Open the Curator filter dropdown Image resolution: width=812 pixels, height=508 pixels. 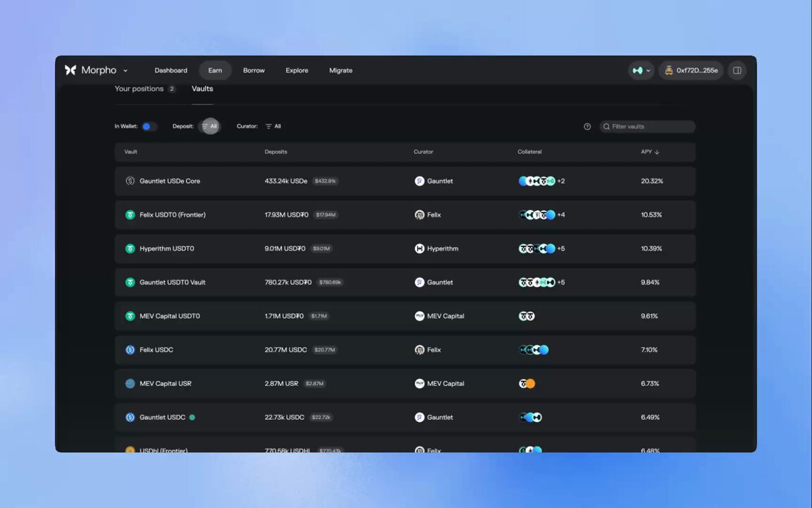click(x=273, y=126)
